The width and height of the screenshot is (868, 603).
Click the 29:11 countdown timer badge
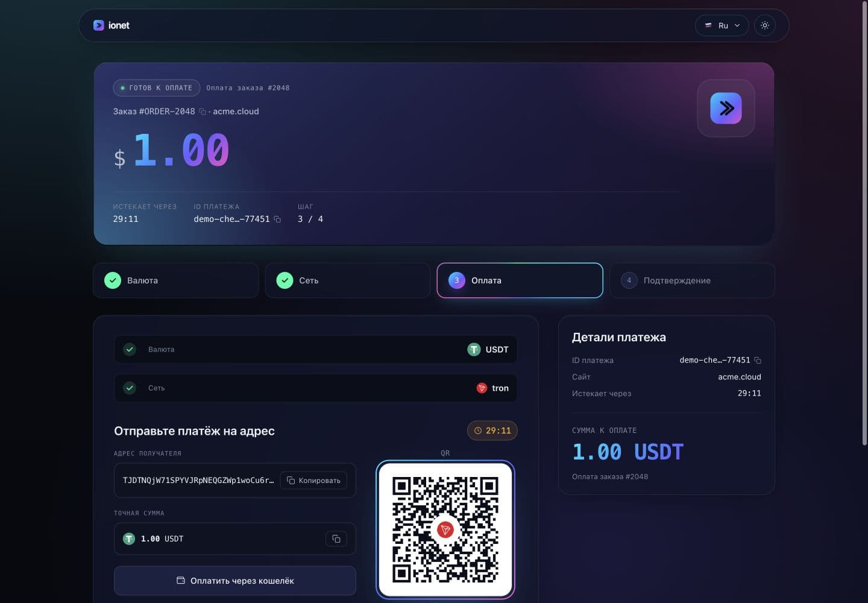pyautogui.click(x=492, y=431)
